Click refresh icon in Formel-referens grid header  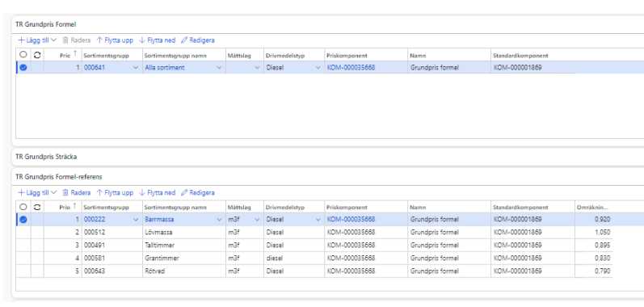(x=37, y=207)
